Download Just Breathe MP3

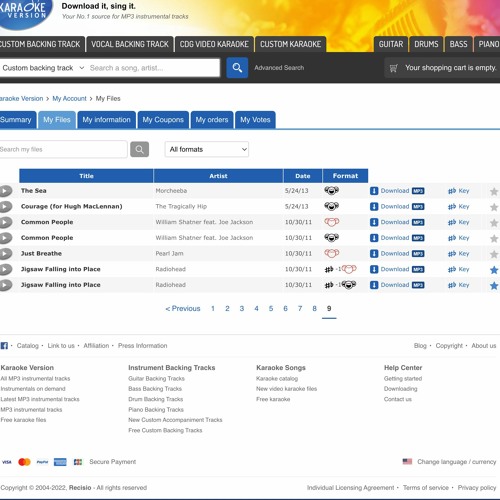pos(397,253)
